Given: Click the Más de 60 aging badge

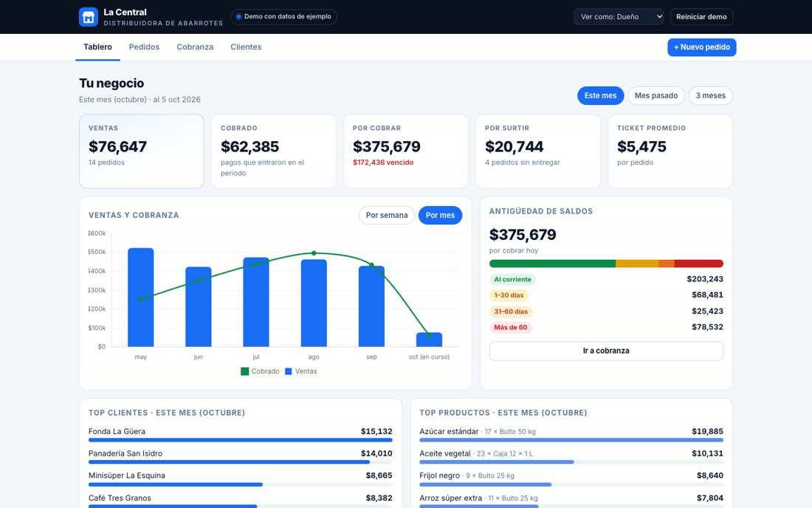Looking at the screenshot, I should [x=511, y=327].
